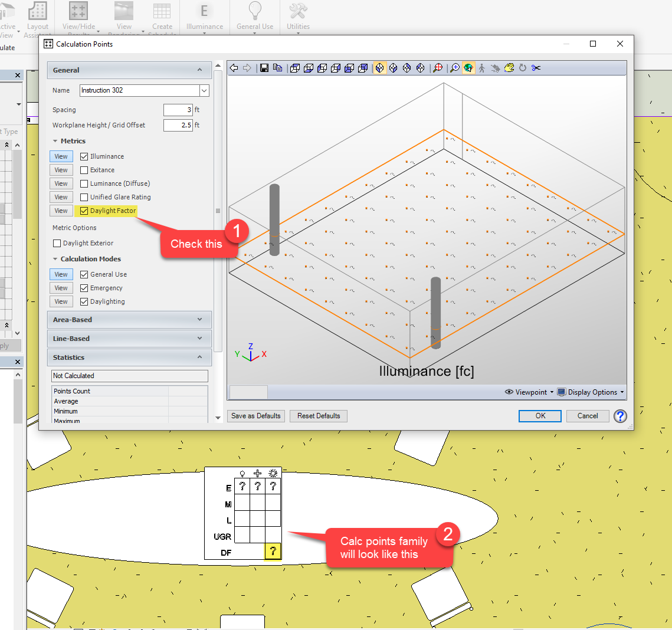Click Save as Defaults button
The image size is (672, 630).
point(256,416)
